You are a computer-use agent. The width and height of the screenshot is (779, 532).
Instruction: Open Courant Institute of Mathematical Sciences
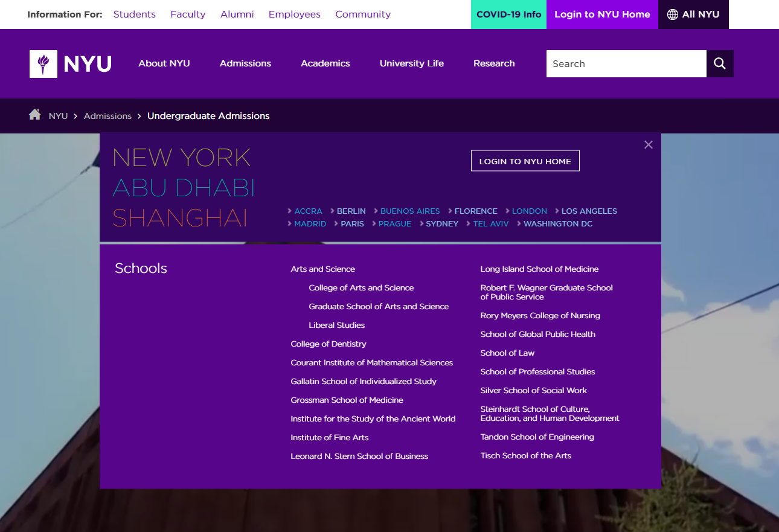coord(372,363)
